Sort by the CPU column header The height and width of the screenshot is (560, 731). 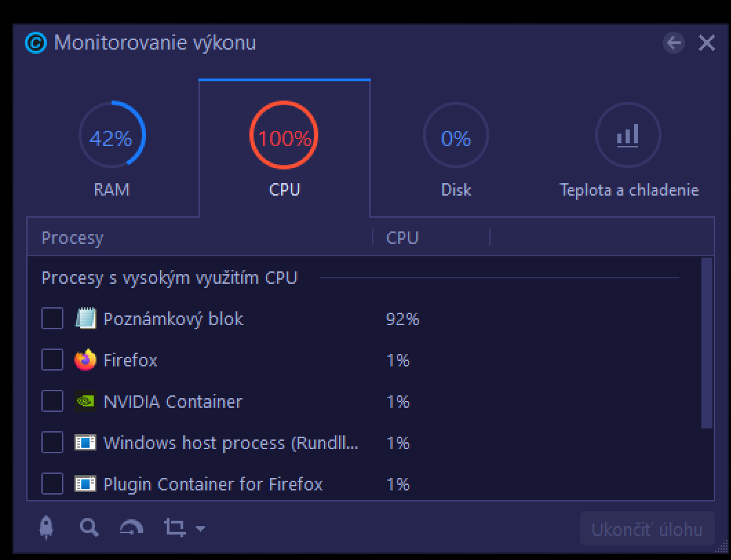click(403, 238)
